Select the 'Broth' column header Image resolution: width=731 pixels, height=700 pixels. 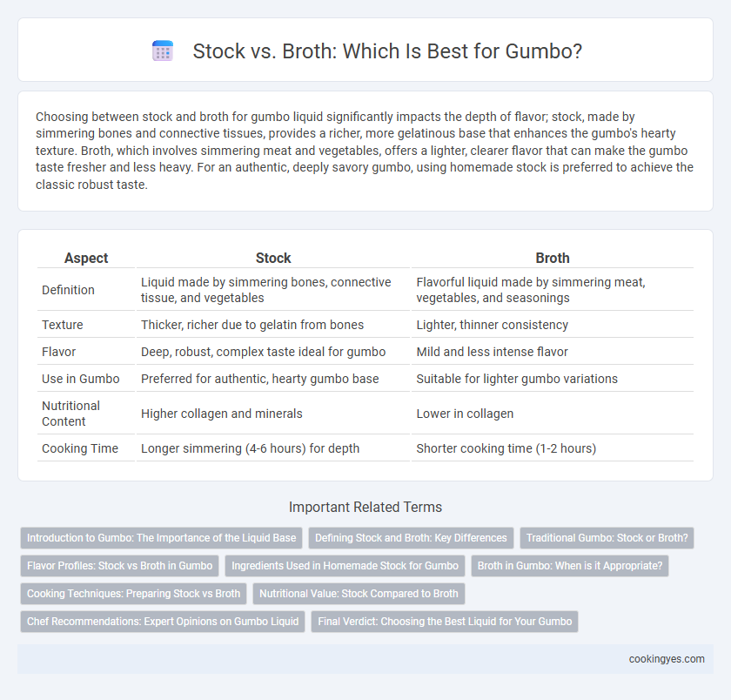pyautogui.click(x=553, y=258)
